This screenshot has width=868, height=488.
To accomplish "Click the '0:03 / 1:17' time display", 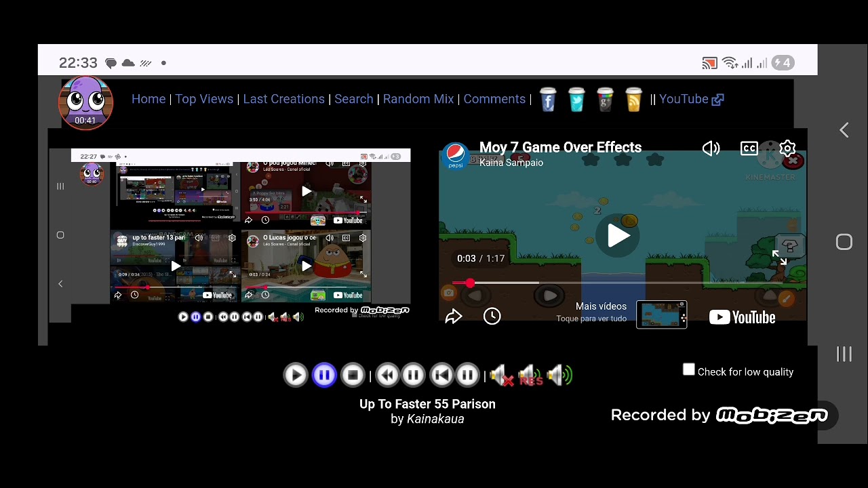I will coord(481,258).
